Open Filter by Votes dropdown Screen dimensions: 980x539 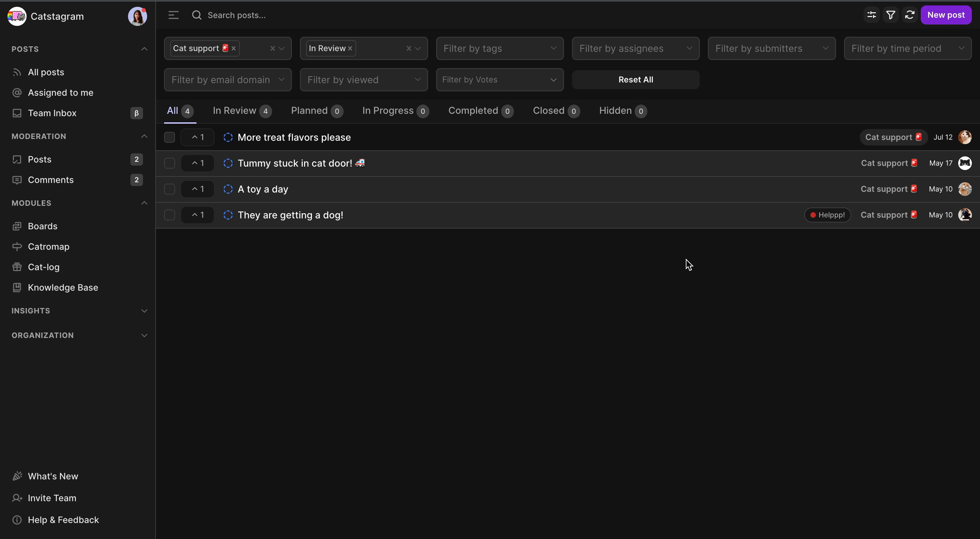tap(500, 80)
